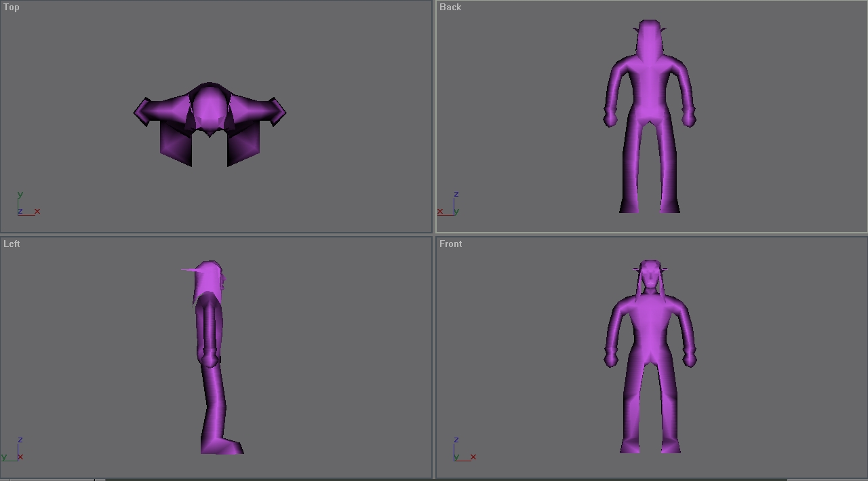This screenshot has width=868, height=481.
Task: Click the axis tripod in the Left viewport
Action: click(14, 449)
